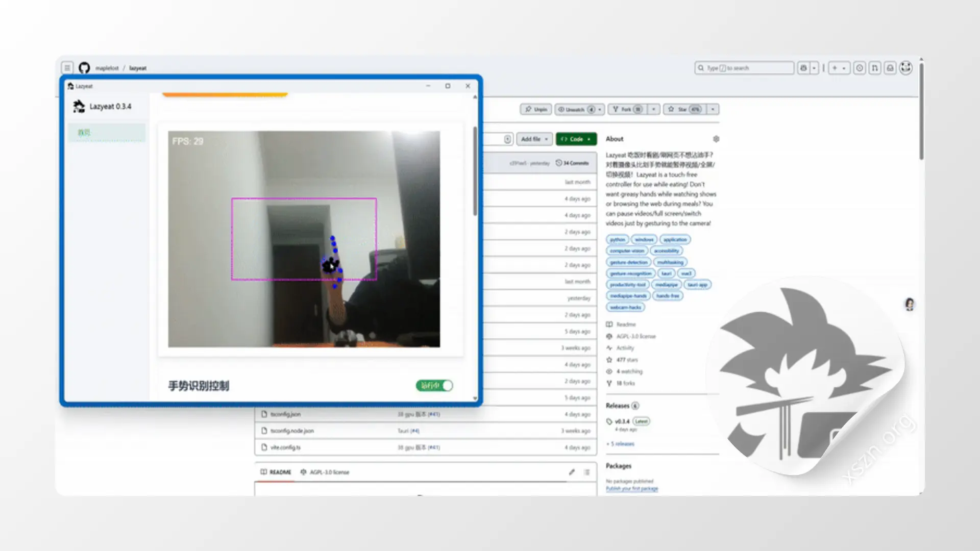Open the GitHub hamburger navigation menu
The width and height of the screenshot is (980, 551).
point(67,68)
